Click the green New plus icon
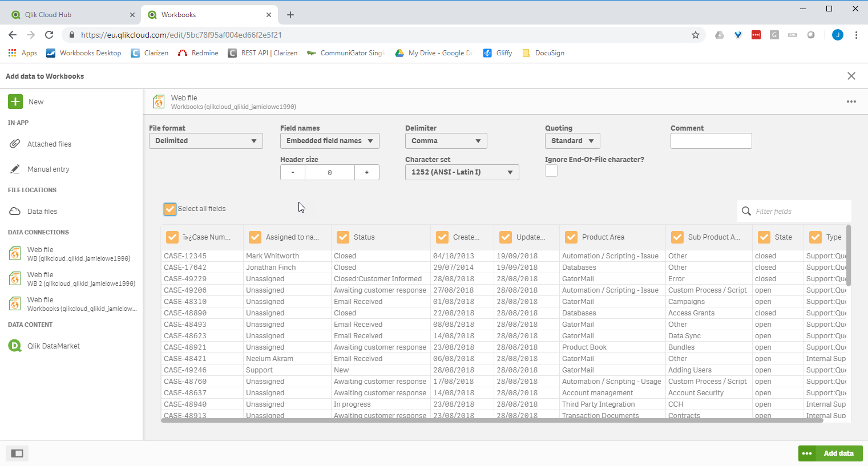This screenshot has width=868, height=466. click(x=15, y=102)
